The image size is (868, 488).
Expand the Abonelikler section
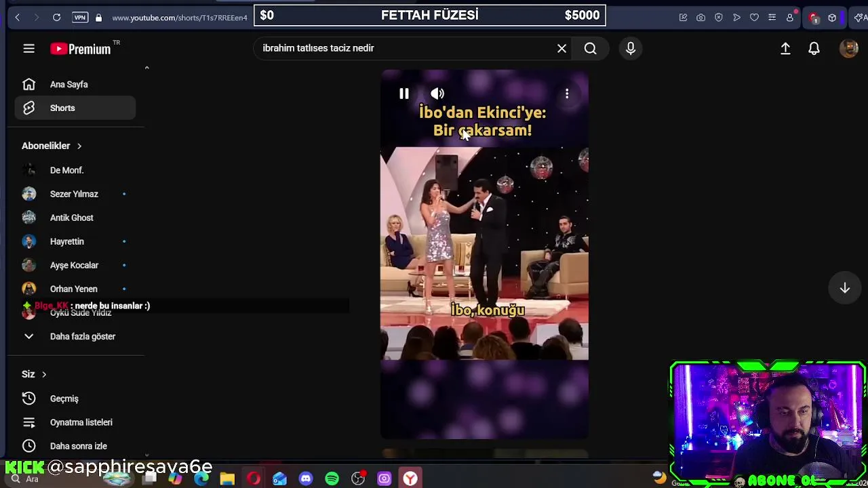pyautogui.click(x=52, y=146)
